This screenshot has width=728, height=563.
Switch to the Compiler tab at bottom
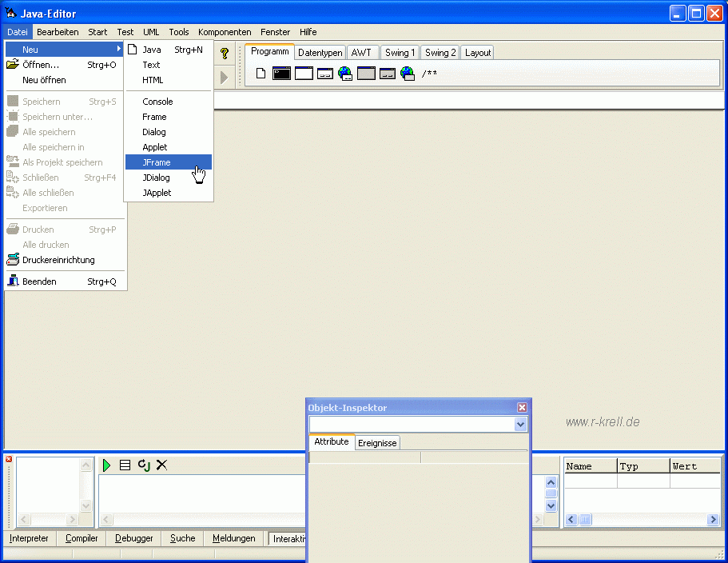tap(82, 539)
